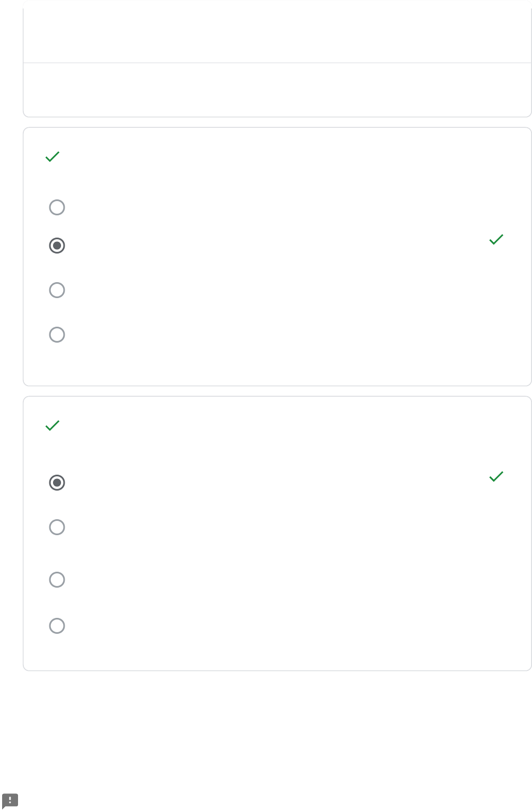532x812 pixels.
Task: Select the first option in the first question
Action: click(57, 207)
